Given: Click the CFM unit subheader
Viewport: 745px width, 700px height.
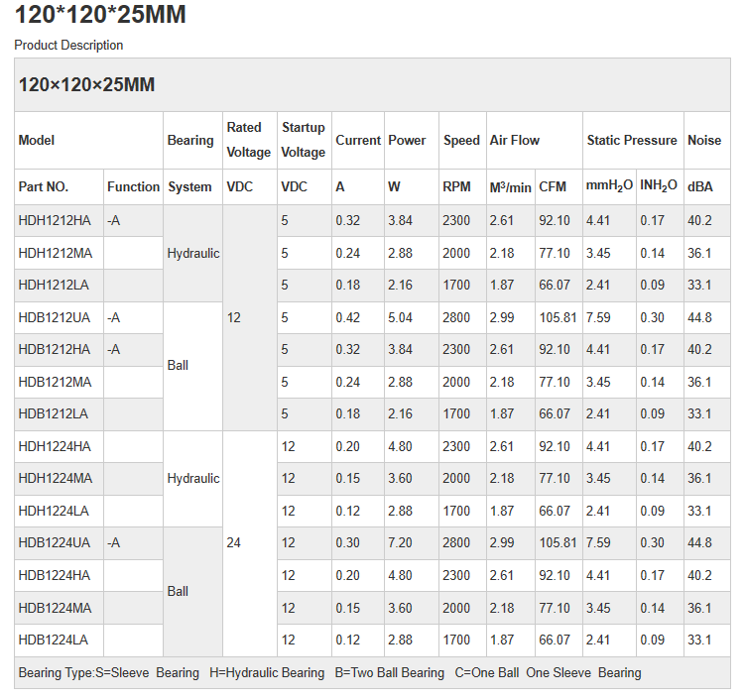Looking at the screenshot, I should coord(553,186).
